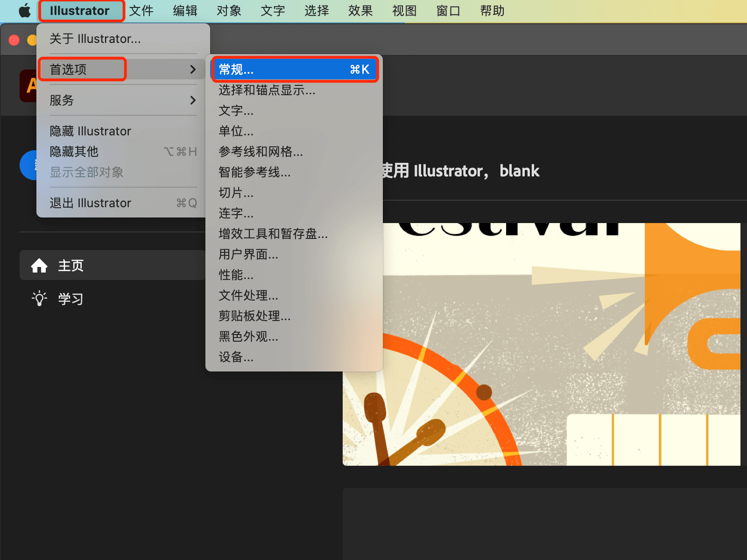Open the 文件 menu in menu bar

pyautogui.click(x=141, y=11)
